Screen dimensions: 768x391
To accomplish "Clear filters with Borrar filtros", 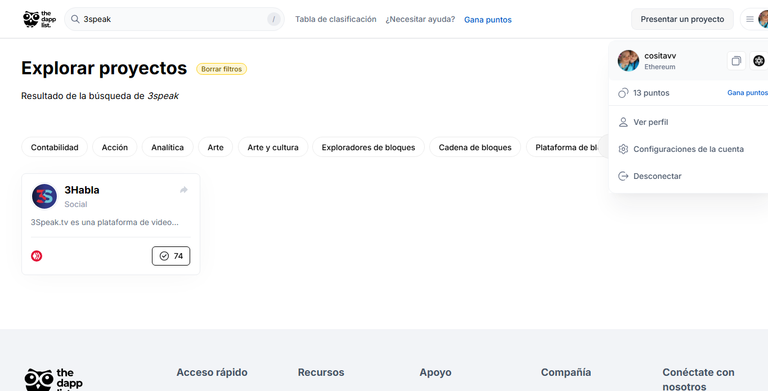I will [x=221, y=69].
